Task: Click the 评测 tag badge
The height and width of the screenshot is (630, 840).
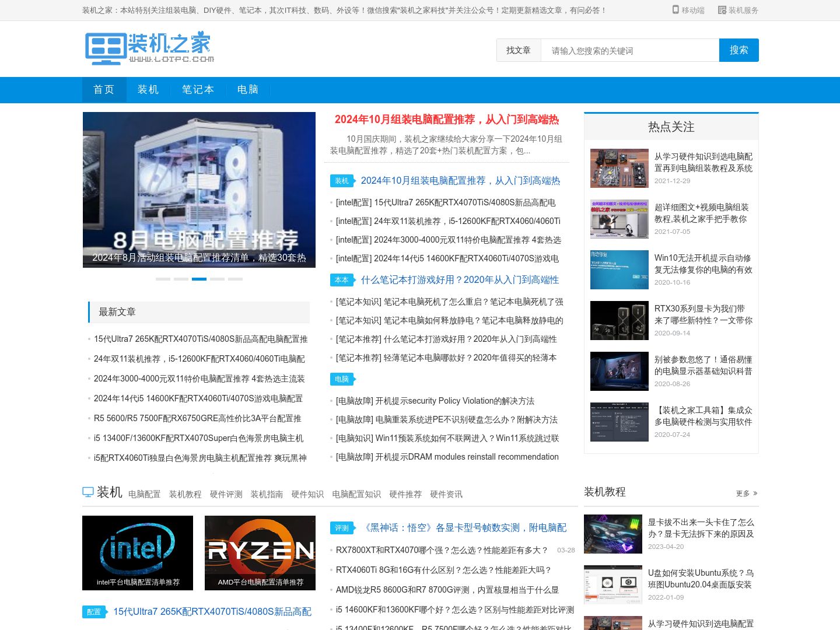Action: [342, 528]
